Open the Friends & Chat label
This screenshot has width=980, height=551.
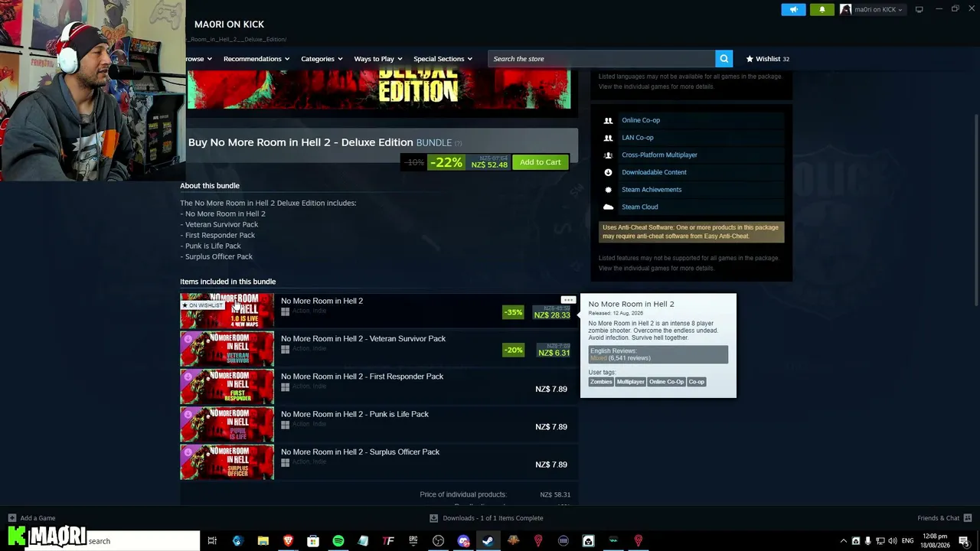[x=938, y=518]
